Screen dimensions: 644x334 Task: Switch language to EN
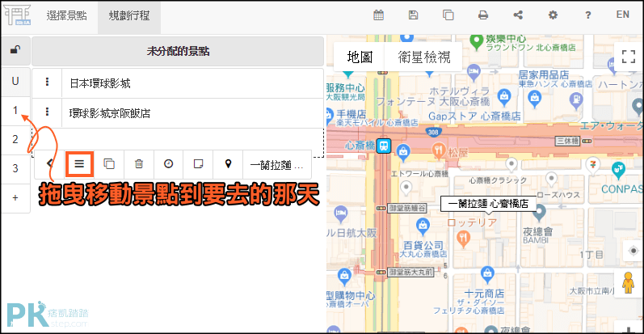click(623, 15)
